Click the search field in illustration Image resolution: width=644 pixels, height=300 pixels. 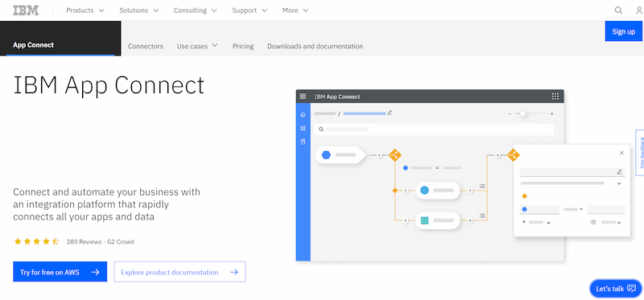coord(434,129)
